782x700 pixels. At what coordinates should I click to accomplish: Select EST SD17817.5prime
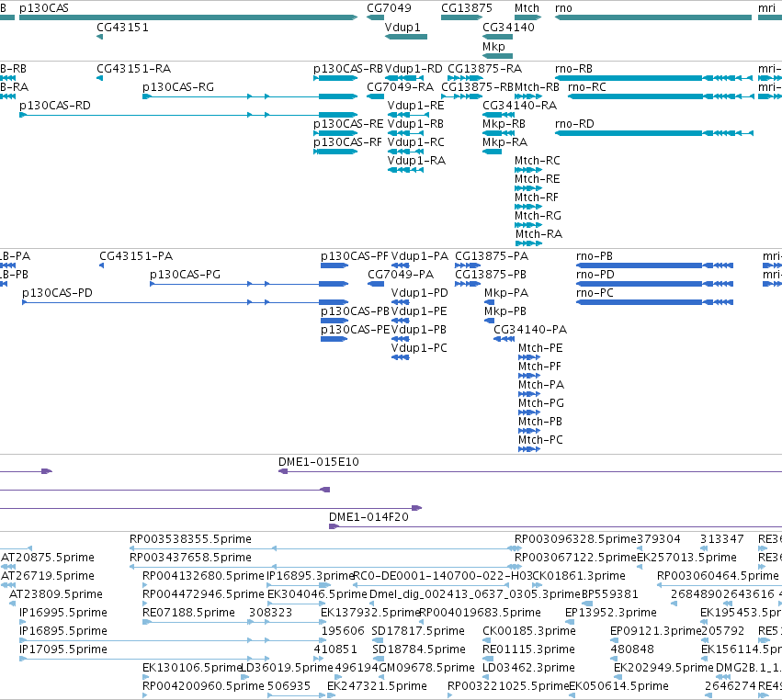click(x=418, y=631)
